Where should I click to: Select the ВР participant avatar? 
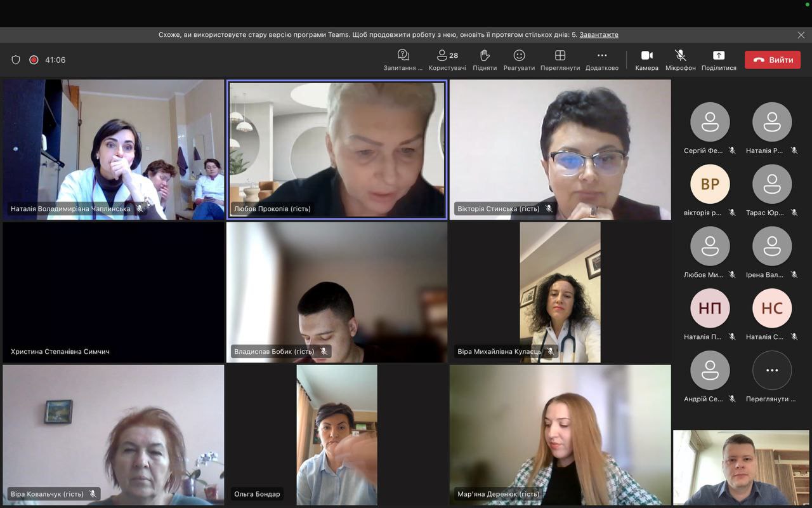coord(710,184)
